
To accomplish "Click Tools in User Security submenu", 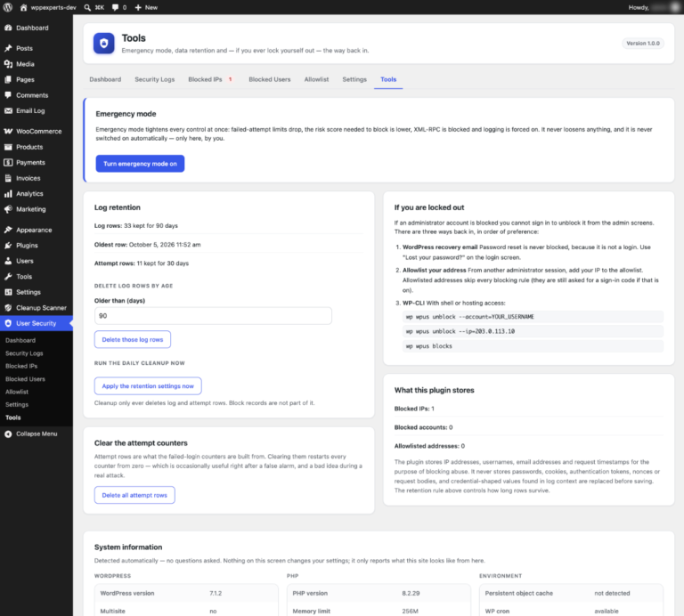I will [13, 417].
